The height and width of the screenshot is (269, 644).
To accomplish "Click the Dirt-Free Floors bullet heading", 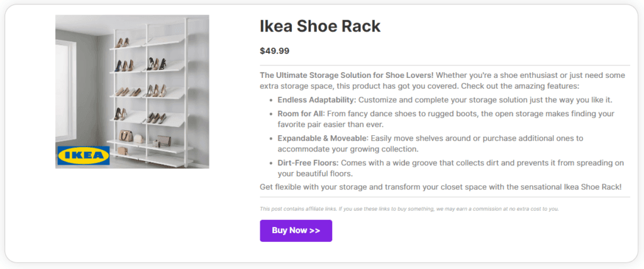I will (308, 163).
